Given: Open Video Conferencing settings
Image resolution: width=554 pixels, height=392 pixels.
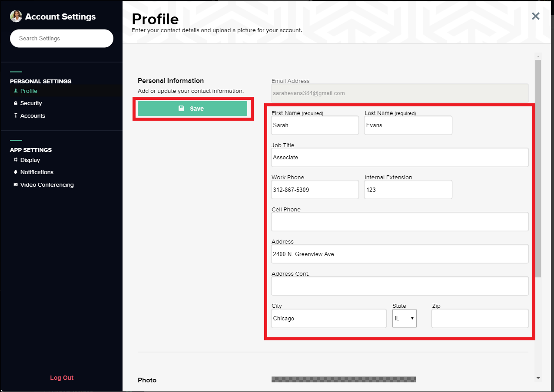Looking at the screenshot, I should (47, 184).
